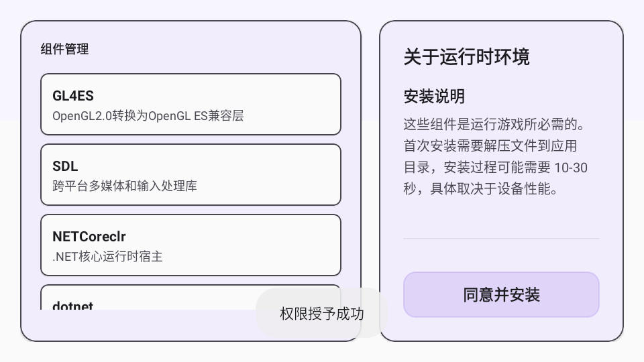
Task: Select the GL4ES component card
Action: [191, 104]
